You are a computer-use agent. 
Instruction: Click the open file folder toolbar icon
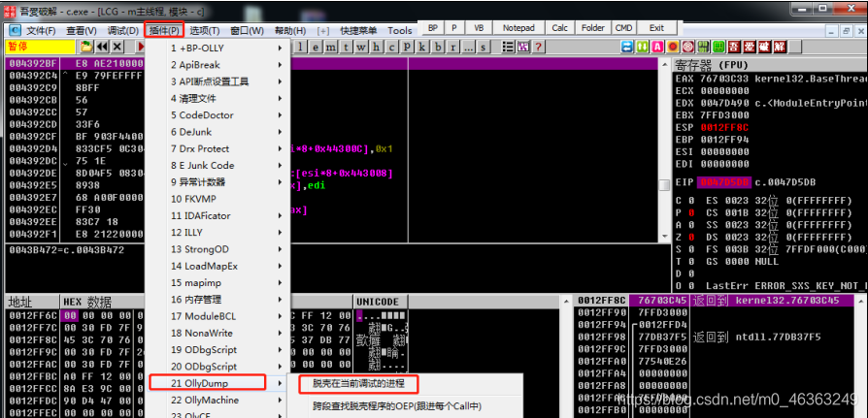(86, 47)
